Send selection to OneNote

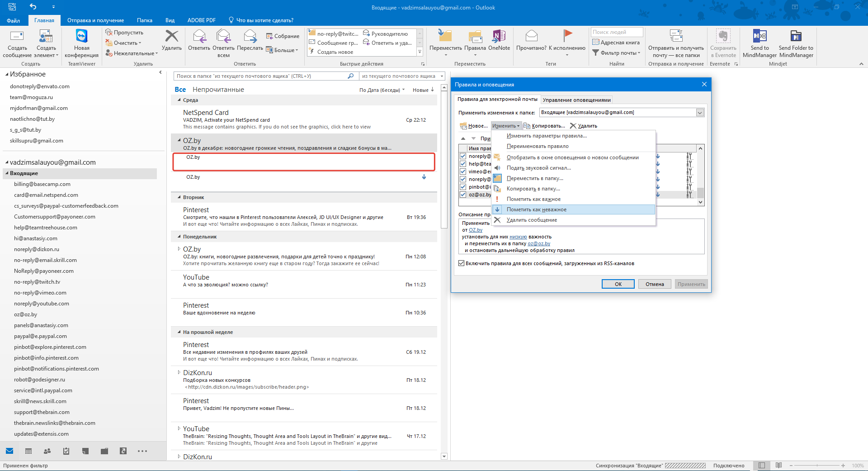click(x=499, y=40)
